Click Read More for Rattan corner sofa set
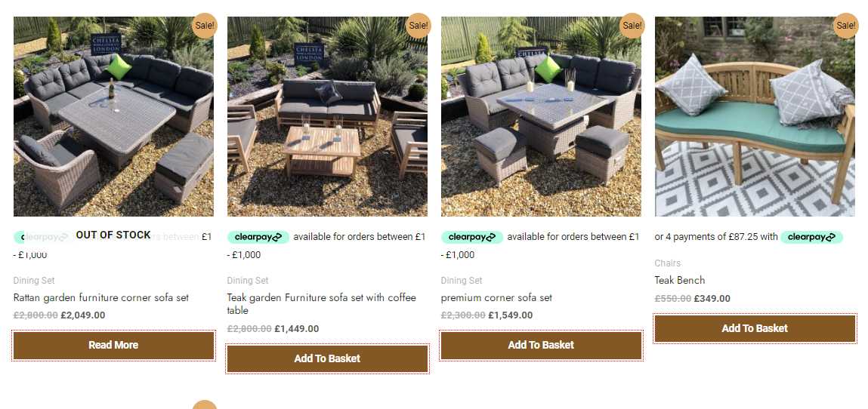This screenshot has height=409, width=868. 113,346
